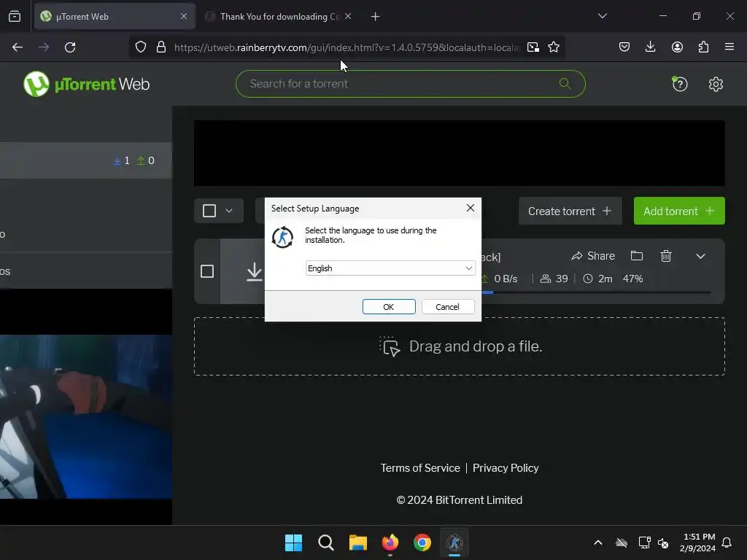The width and height of the screenshot is (747, 560).
Task: Click the muted volume tray icon
Action: (x=662, y=542)
